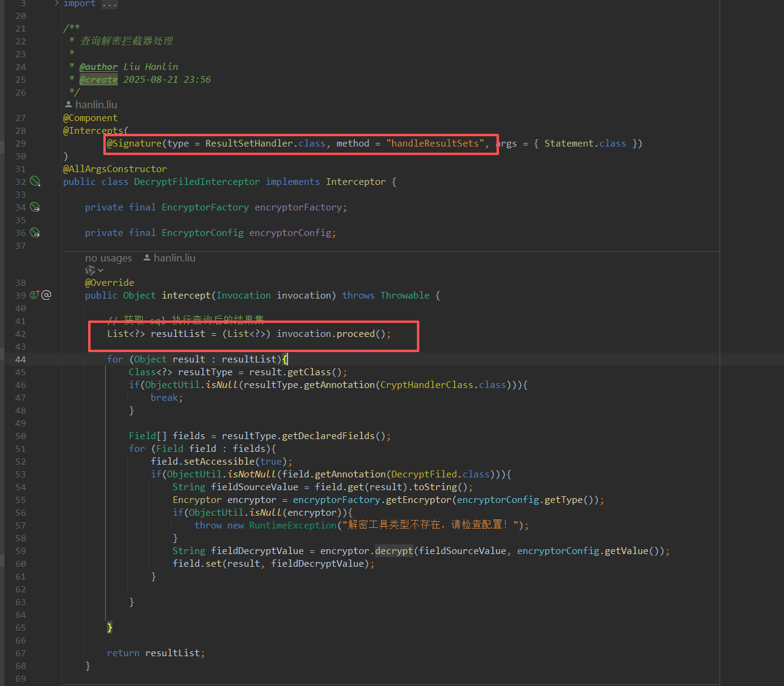Click RuntimeException in throw statement
The height and width of the screenshot is (686, 784).
[x=293, y=525]
